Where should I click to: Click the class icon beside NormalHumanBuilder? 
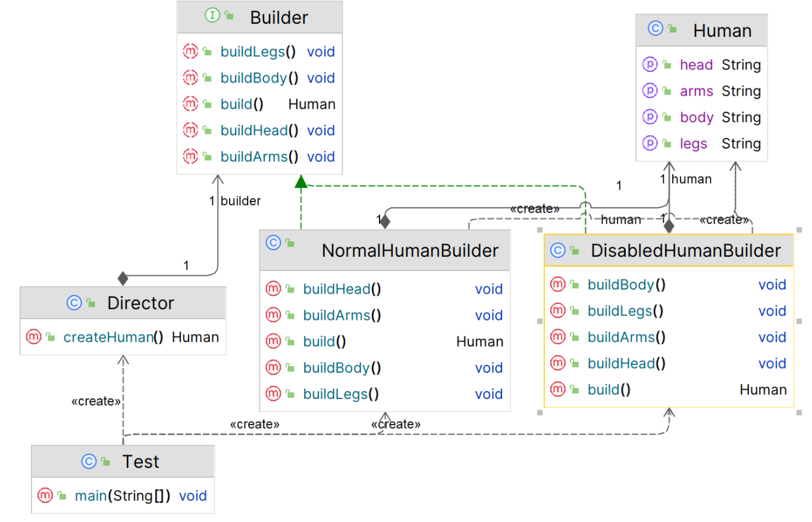(x=273, y=243)
